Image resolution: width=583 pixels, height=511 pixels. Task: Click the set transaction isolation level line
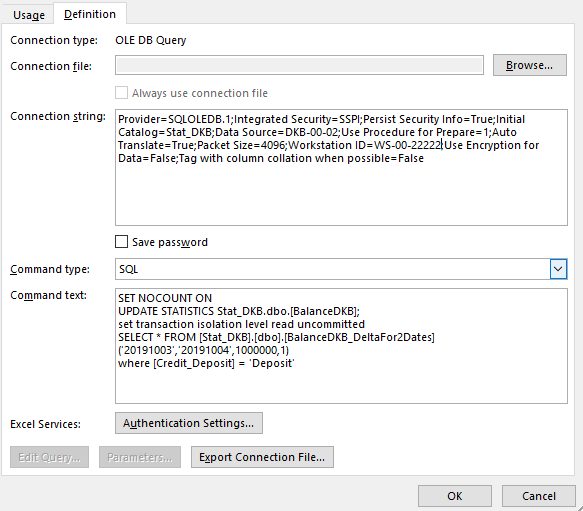tap(241, 324)
